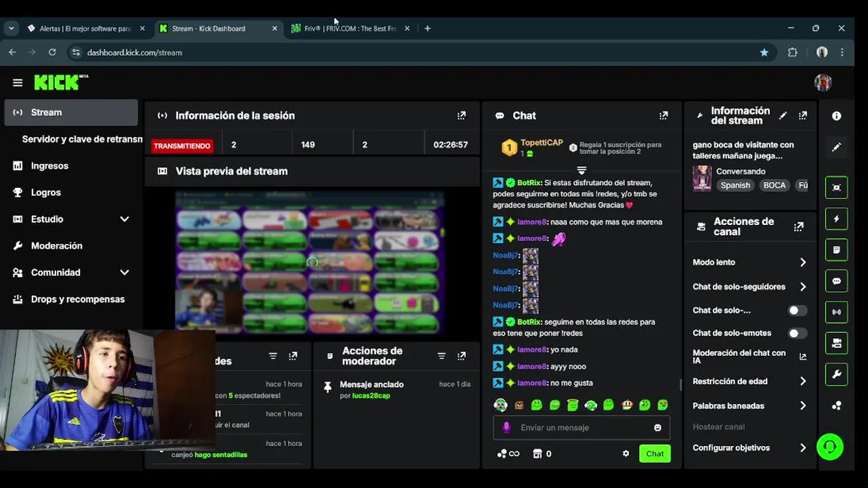Screen dimensions: 868x488
Task: Open a new browser tab
Action: 428,28
